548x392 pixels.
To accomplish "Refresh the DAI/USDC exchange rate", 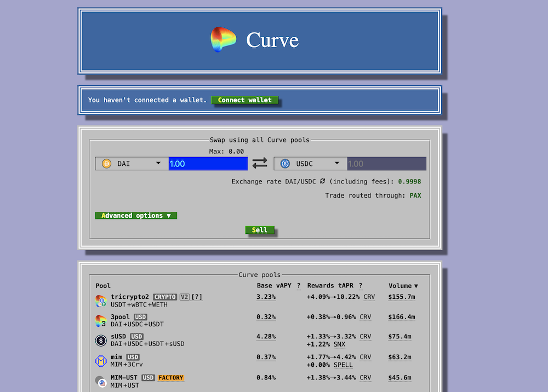I will 323,181.
